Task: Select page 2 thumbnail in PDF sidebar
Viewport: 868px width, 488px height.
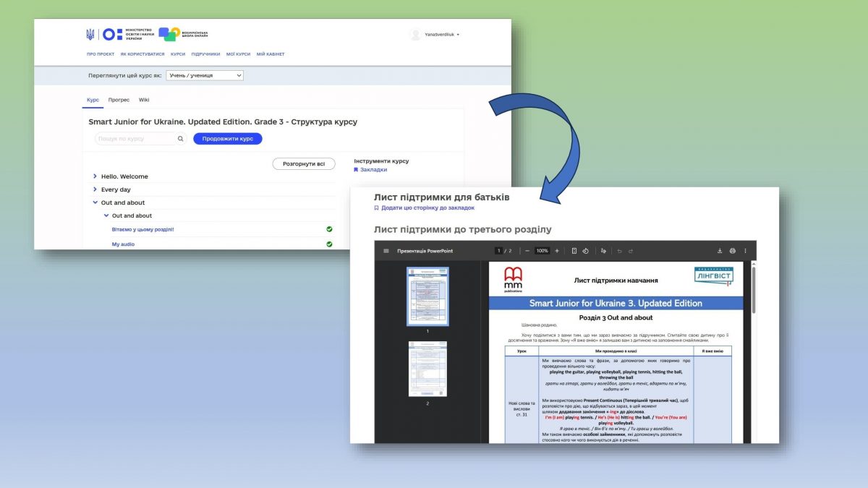Action: point(427,369)
